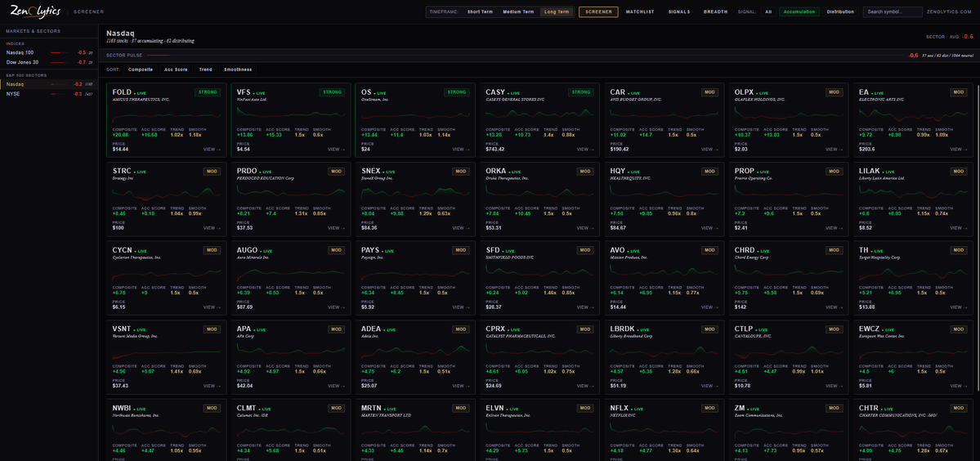
Task: Click the APA ticker heading
Action: pos(244,329)
